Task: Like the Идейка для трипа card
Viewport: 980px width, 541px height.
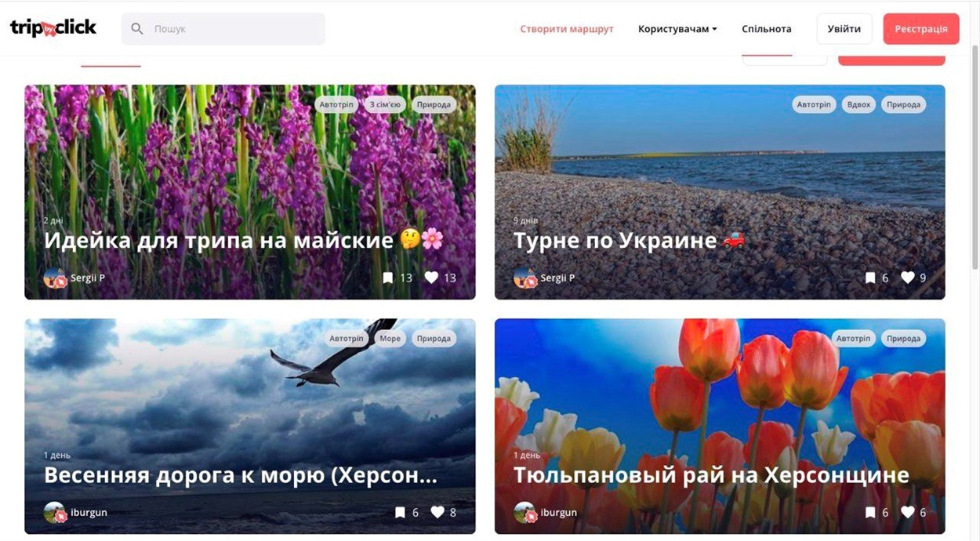Action: coord(431,278)
